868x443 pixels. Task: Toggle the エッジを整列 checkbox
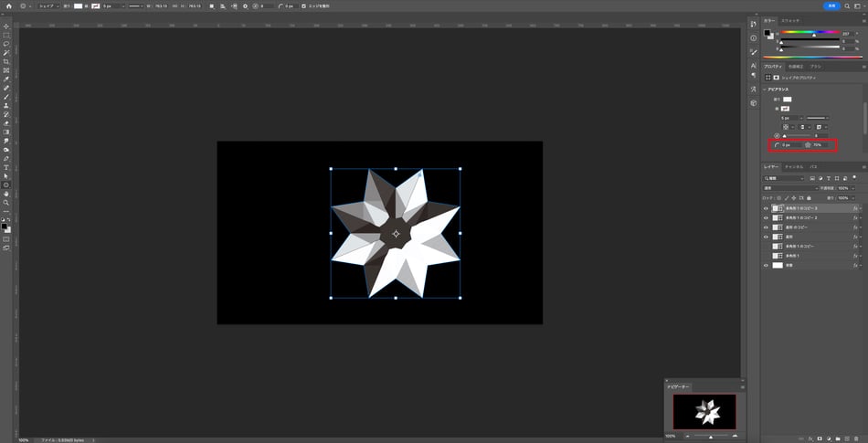click(x=304, y=5)
